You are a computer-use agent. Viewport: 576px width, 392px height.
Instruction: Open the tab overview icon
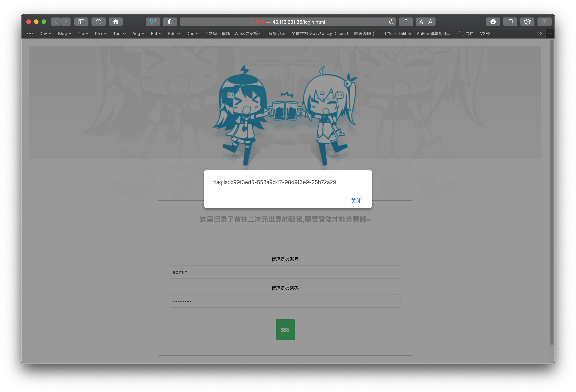(510, 22)
